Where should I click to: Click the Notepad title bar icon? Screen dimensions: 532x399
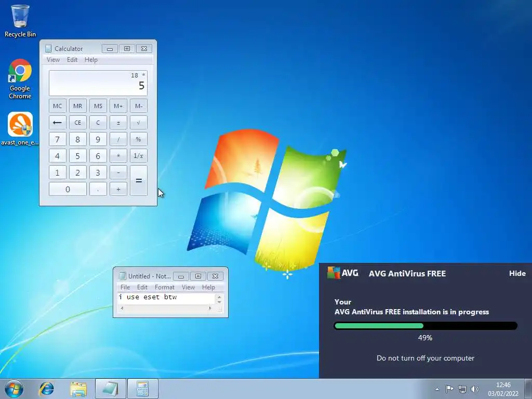(122, 276)
